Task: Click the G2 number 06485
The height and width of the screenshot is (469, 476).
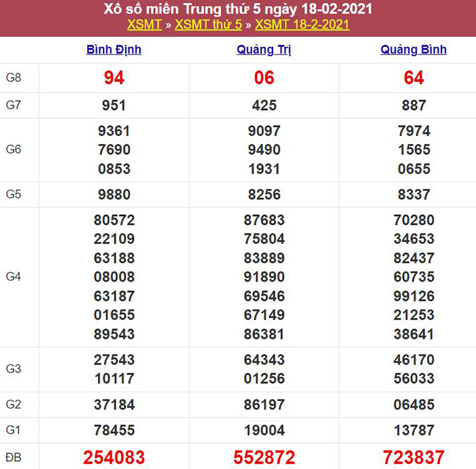Action: (x=414, y=405)
